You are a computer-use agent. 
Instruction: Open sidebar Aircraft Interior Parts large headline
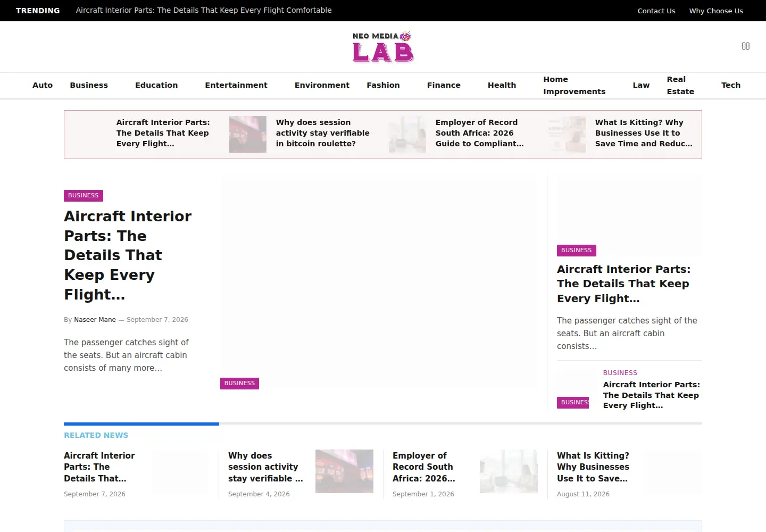(623, 284)
